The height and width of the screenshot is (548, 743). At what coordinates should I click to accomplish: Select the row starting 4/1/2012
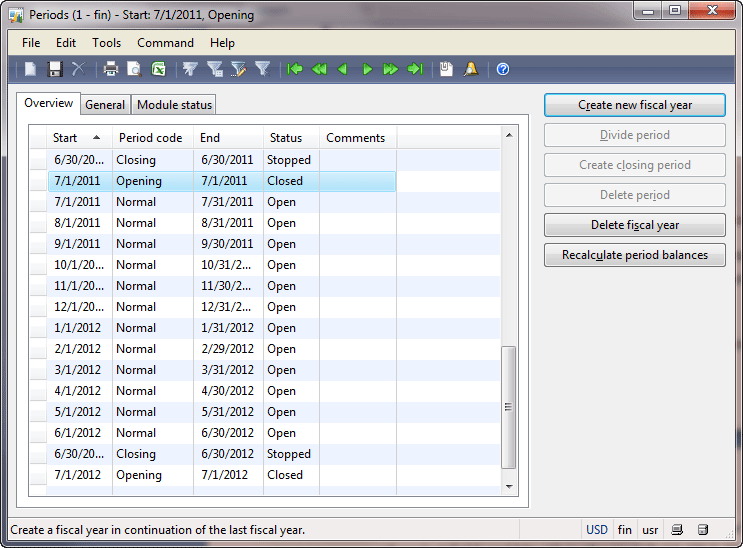tap(265, 391)
